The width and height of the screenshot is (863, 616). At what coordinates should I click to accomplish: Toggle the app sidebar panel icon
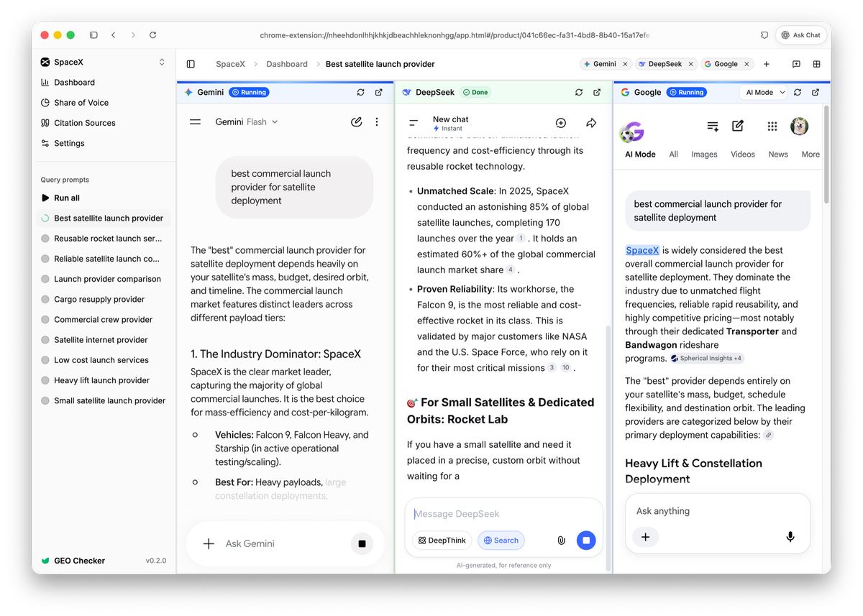pyautogui.click(x=191, y=64)
